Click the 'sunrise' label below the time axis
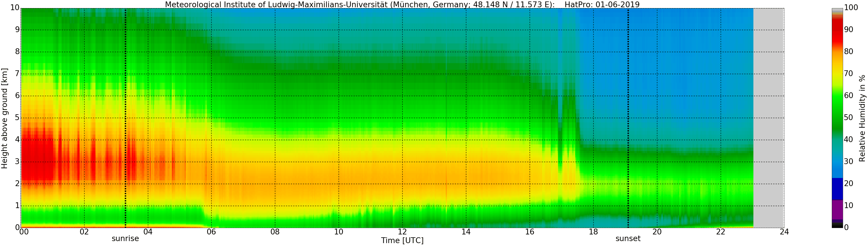The width and height of the screenshot is (868, 246). tap(125, 238)
